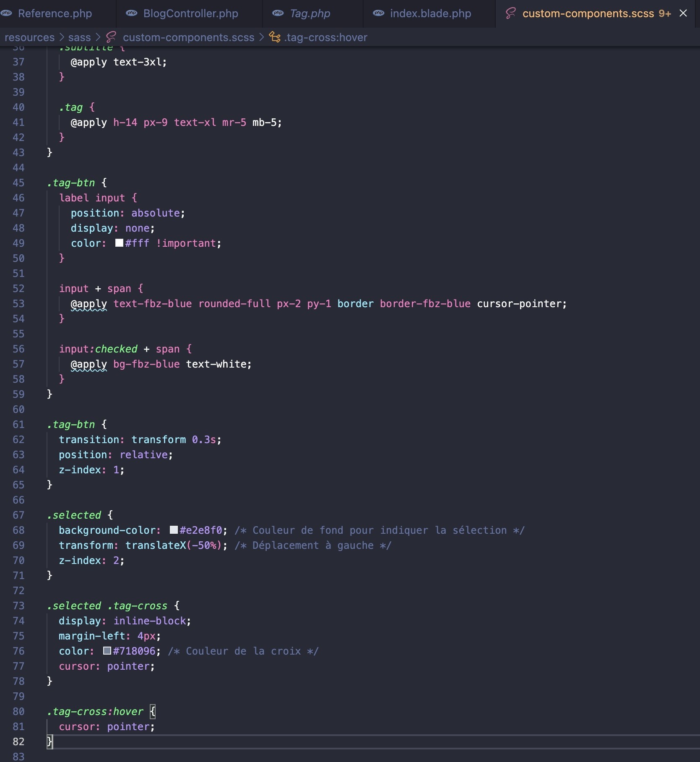Image resolution: width=700 pixels, height=762 pixels.
Task: Click the PHP icon on Reference.php tab
Action: click(x=6, y=13)
